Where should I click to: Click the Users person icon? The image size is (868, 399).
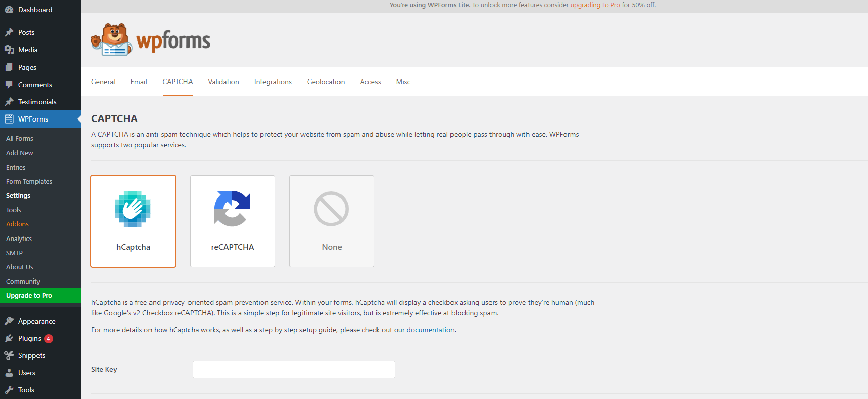coord(9,373)
